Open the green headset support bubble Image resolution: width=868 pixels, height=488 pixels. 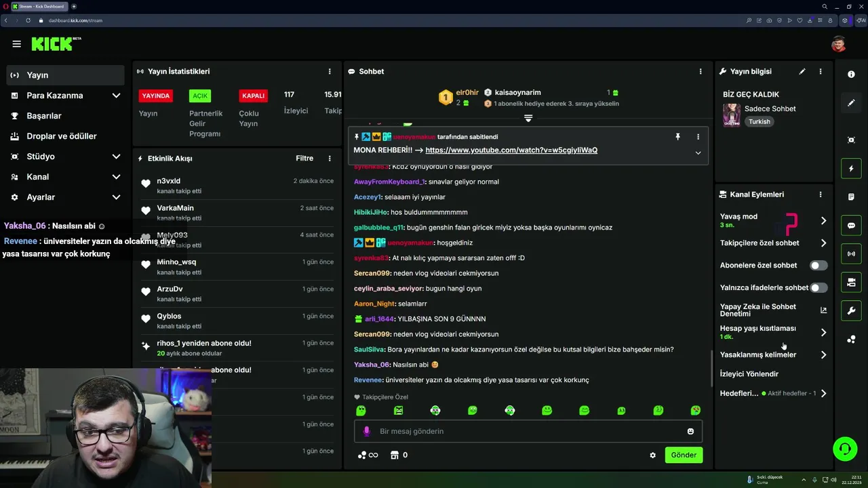pyautogui.click(x=845, y=449)
